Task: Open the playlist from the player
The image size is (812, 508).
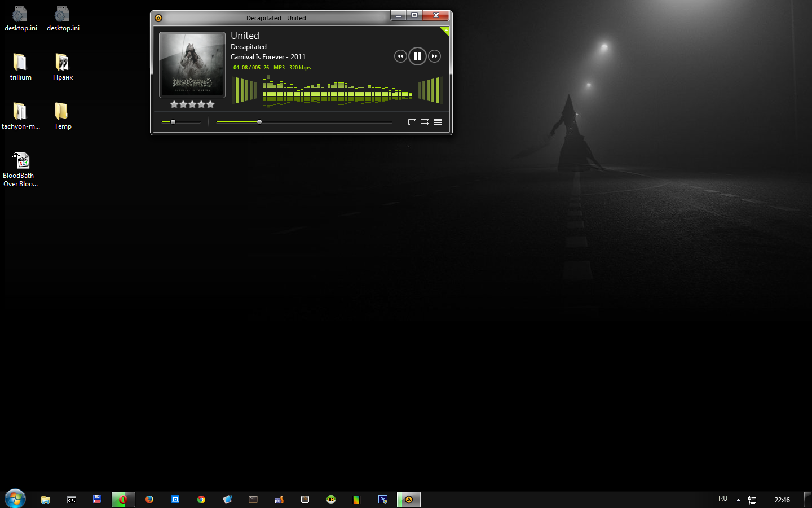Action: click(438, 122)
